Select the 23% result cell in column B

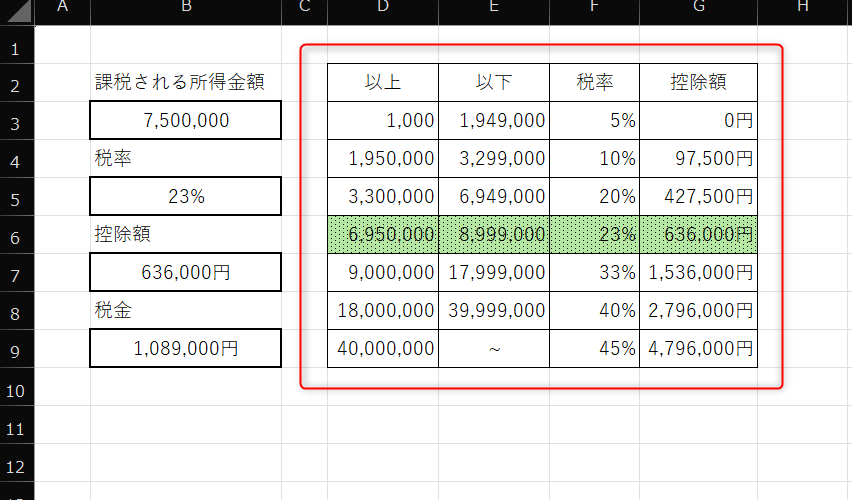(186, 197)
